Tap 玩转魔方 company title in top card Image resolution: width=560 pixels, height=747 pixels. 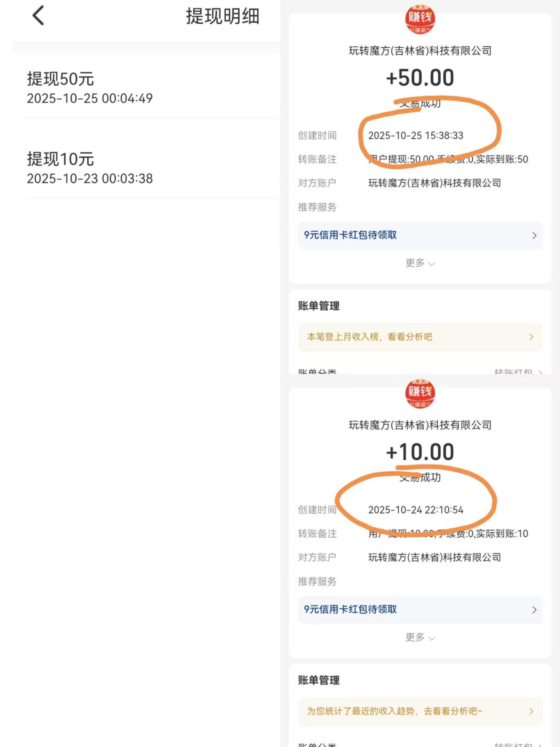click(x=420, y=51)
